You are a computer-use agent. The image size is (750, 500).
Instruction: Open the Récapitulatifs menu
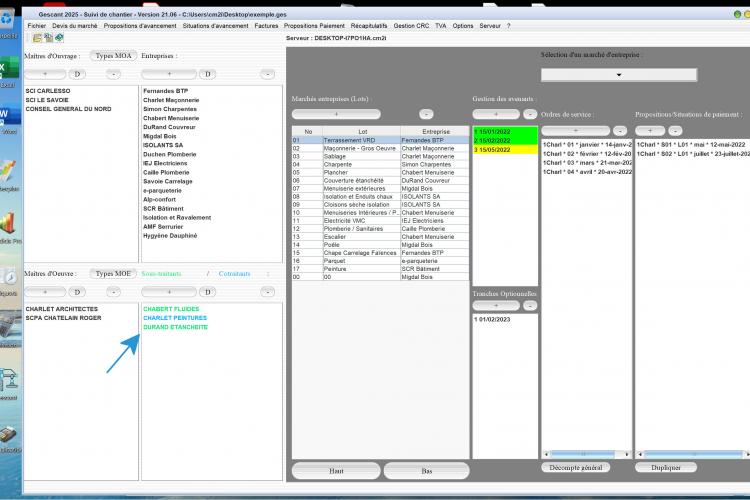(x=369, y=26)
